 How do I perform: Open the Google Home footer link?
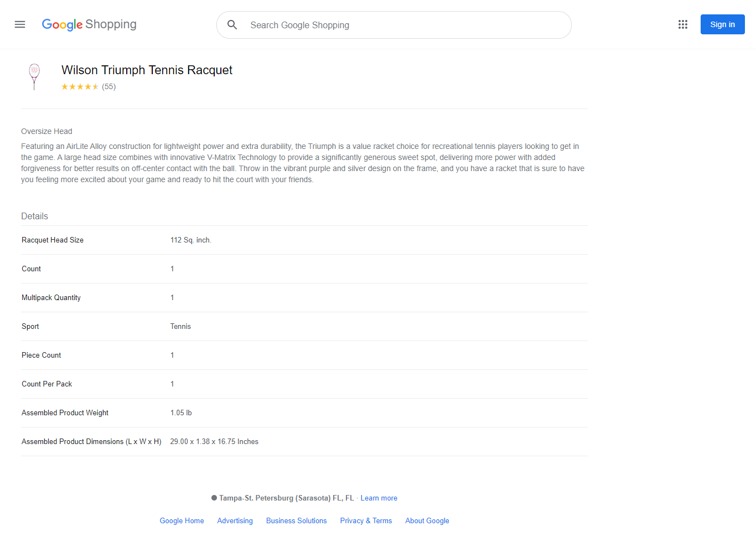pos(182,521)
